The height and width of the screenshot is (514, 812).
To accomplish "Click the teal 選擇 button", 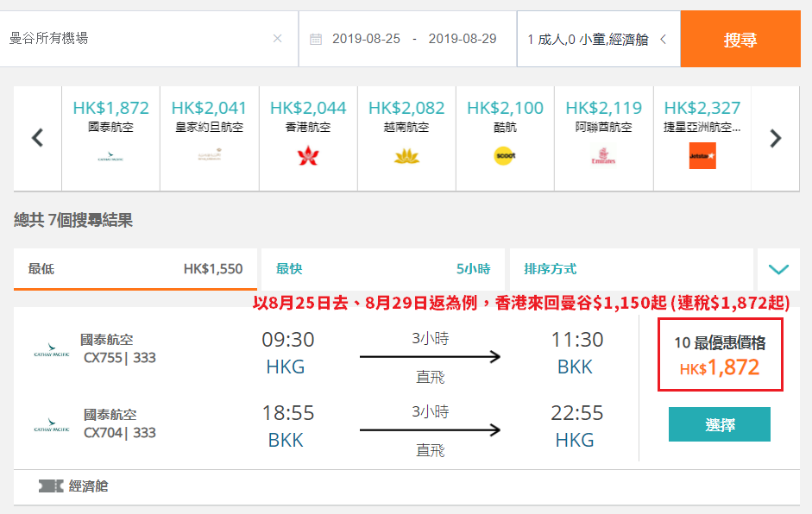I will pyautogui.click(x=720, y=424).
